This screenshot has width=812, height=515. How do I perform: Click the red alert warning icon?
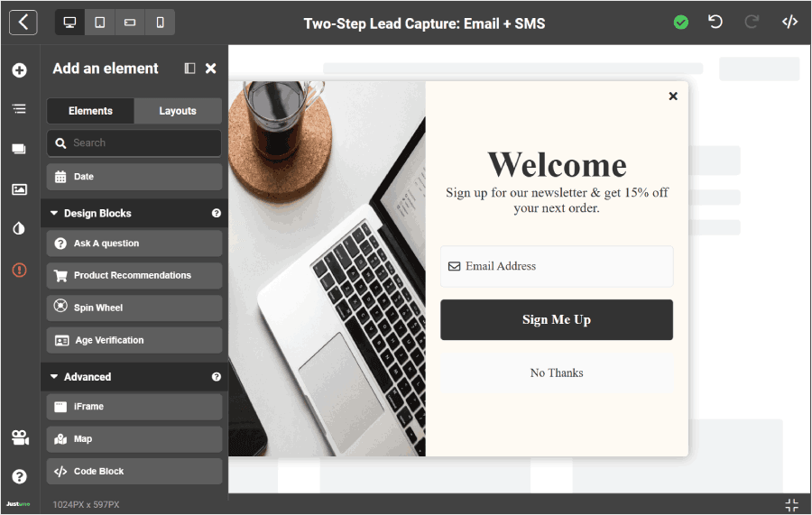pyautogui.click(x=19, y=270)
